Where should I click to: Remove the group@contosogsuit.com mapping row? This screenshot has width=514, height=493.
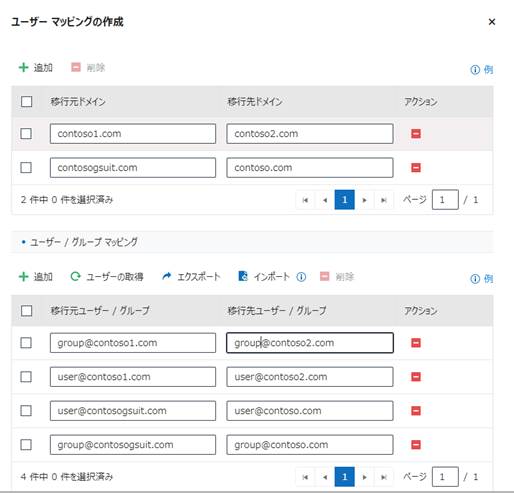click(416, 445)
